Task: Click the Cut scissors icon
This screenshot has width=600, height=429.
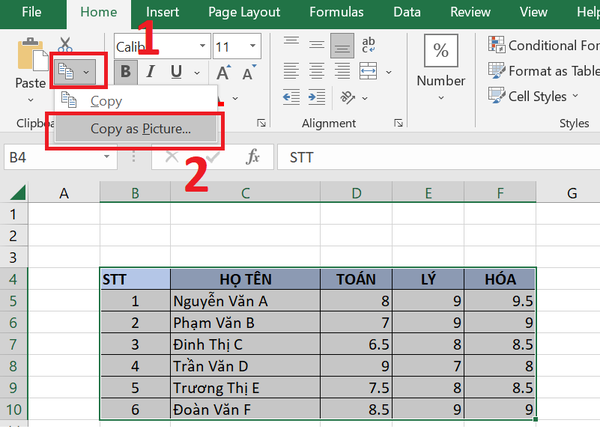Action: coord(65,44)
